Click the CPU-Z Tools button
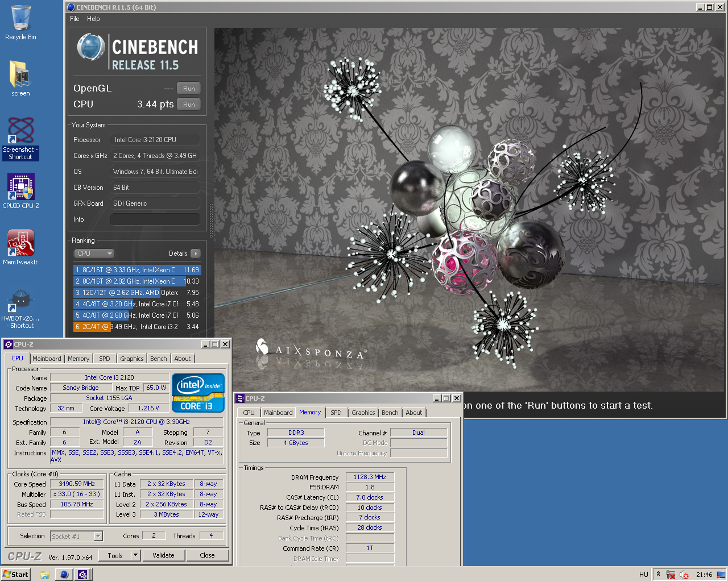This screenshot has width=728, height=582. [115, 555]
